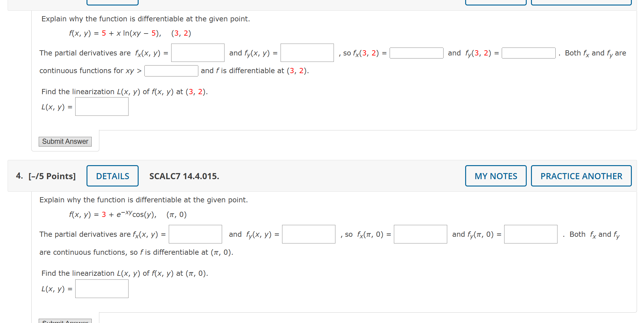Click the fy(x, y) answer box for problem 3
The image size is (644, 323).
pos(306,53)
